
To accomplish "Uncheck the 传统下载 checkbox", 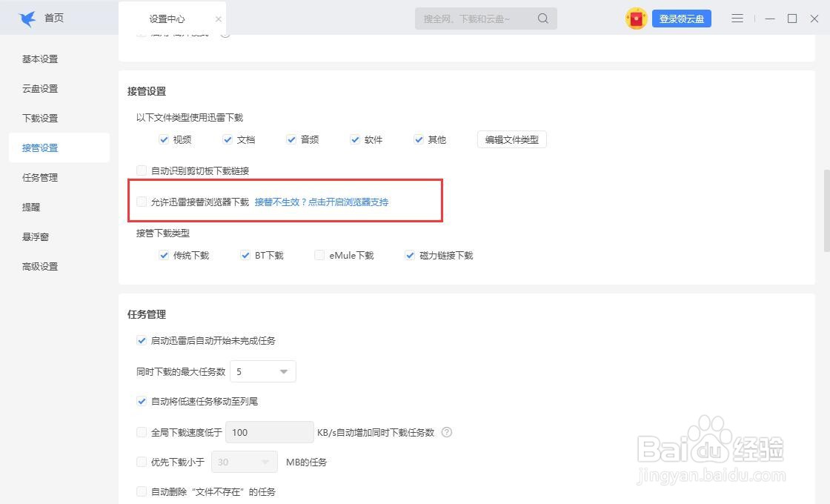I will coord(164,255).
